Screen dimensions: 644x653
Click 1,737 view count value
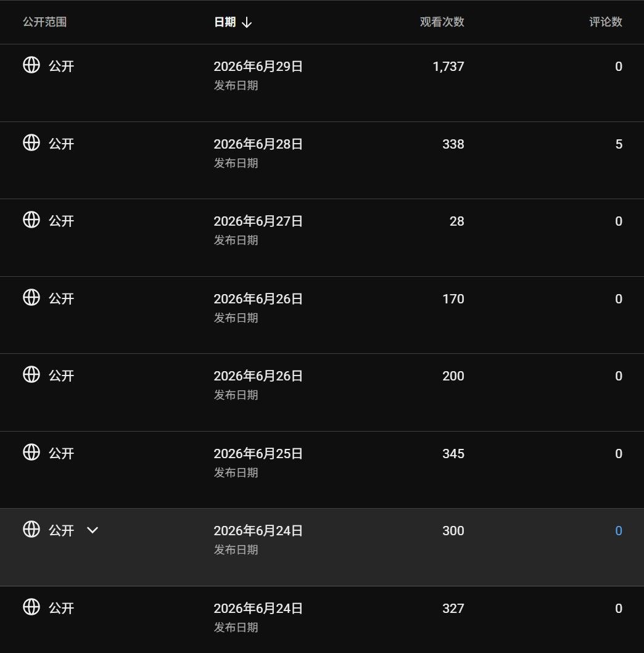coord(448,67)
